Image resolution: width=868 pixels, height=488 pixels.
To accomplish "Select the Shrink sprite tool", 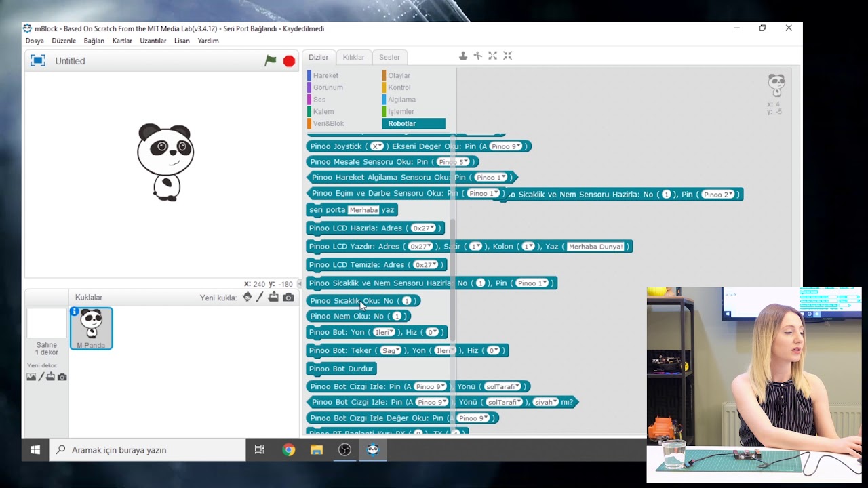I will click(x=507, y=56).
